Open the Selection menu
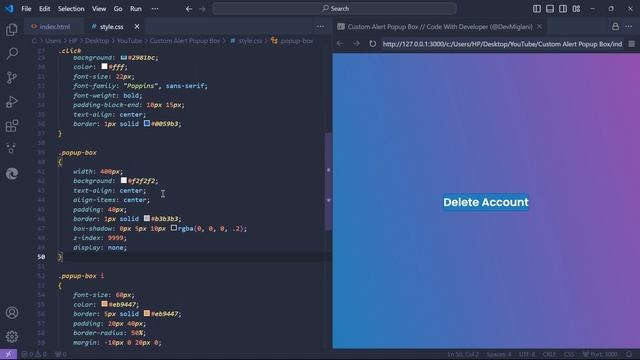This screenshot has width=640, height=360. tap(71, 9)
